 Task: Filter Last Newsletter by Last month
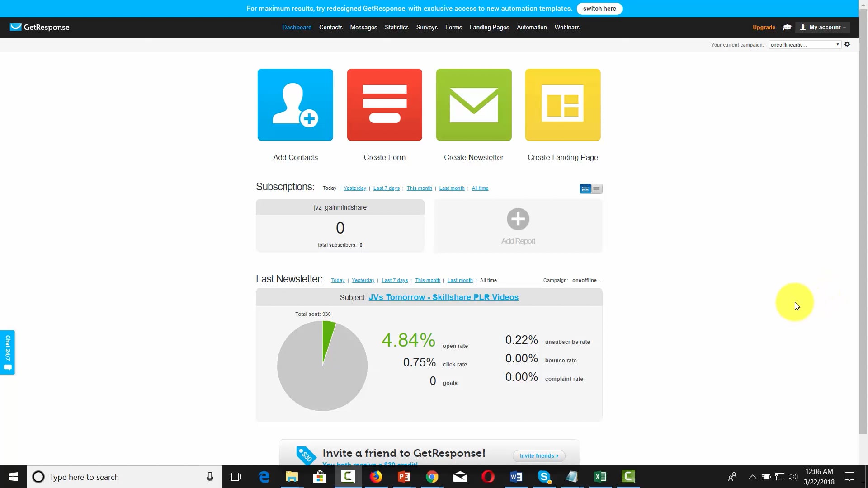[x=460, y=281]
